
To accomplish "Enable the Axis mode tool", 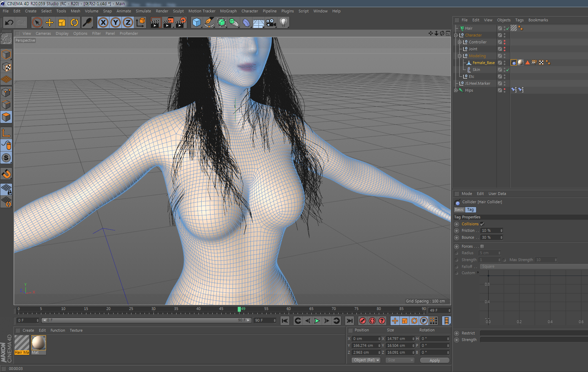I will [x=6, y=133].
